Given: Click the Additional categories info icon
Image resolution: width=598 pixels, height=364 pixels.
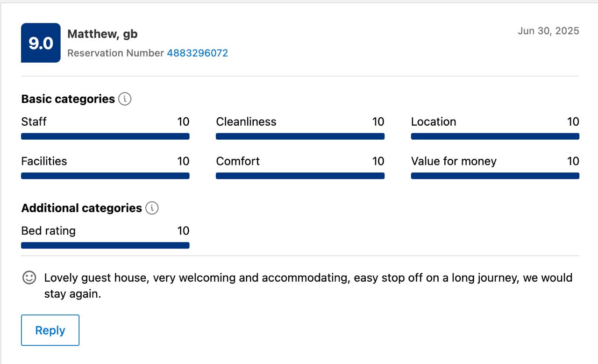Looking at the screenshot, I should click(152, 208).
